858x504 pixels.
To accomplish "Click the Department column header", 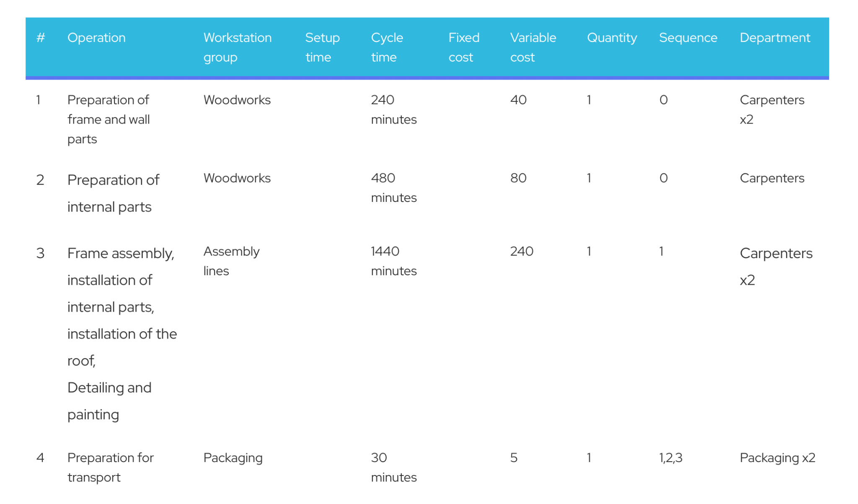I will pos(775,38).
